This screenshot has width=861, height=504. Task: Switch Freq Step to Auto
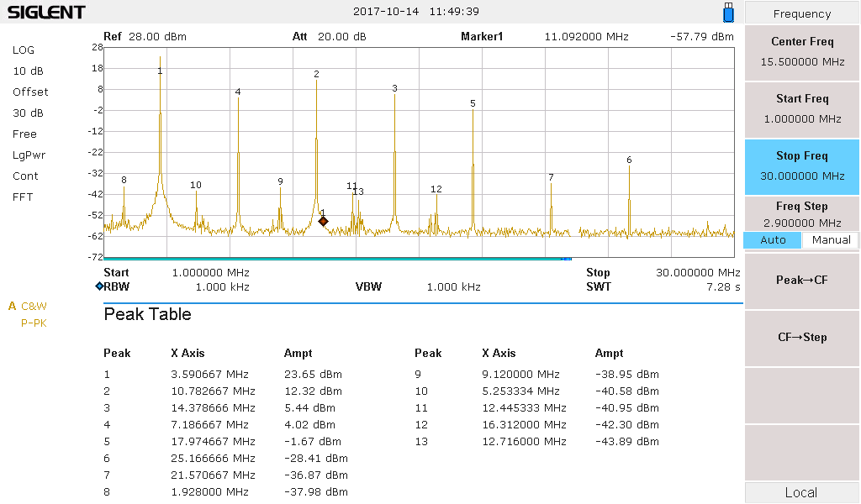click(773, 240)
